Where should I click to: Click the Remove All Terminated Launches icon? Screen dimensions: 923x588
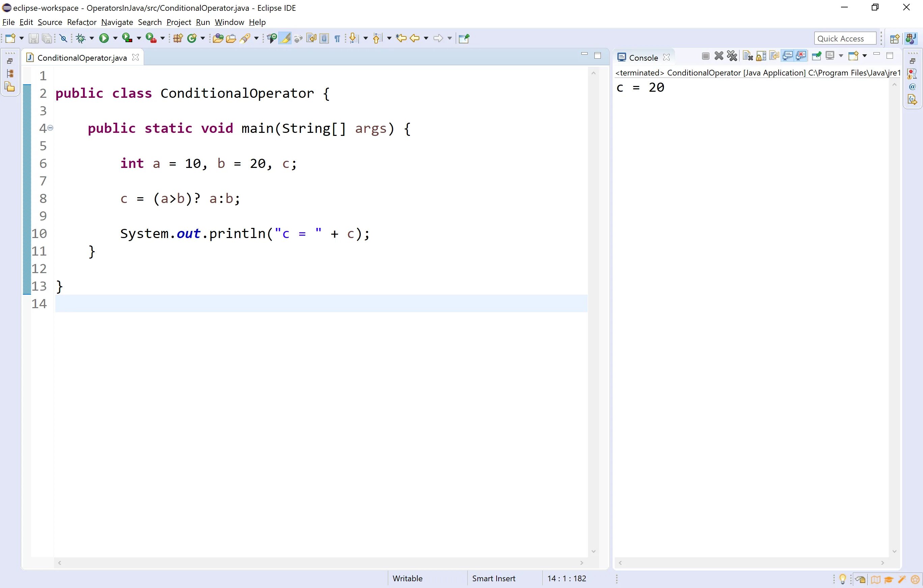pos(732,56)
